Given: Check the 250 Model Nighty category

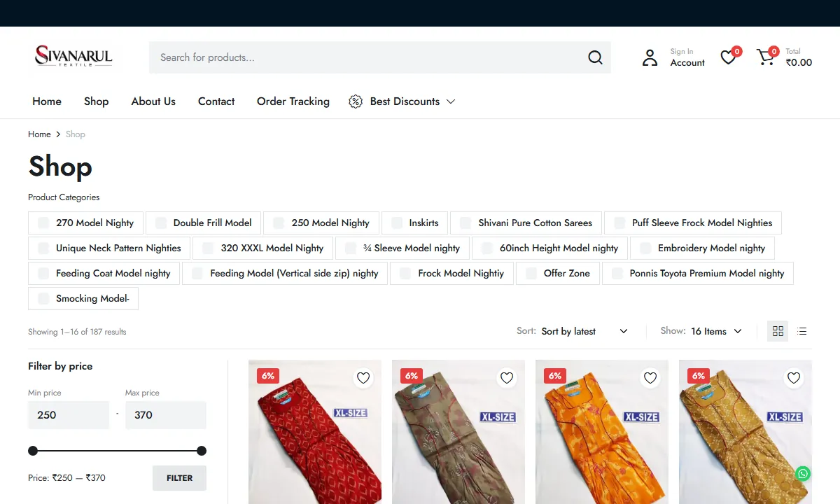Looking at the screenshot, I should [x=279, y=223].
